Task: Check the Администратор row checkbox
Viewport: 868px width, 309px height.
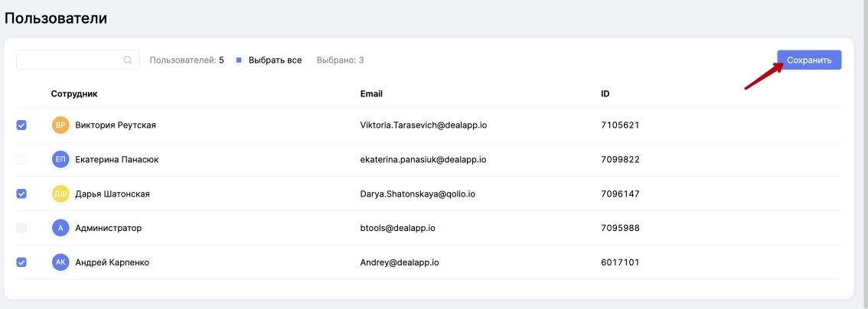Action: 21,228
